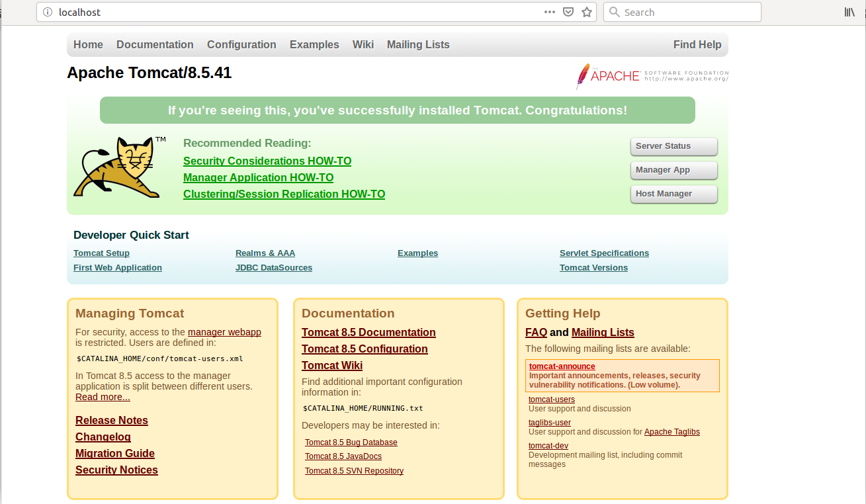View the Changelog link
This screenshot has height=504, width=866.
click(x=103, y=437)
